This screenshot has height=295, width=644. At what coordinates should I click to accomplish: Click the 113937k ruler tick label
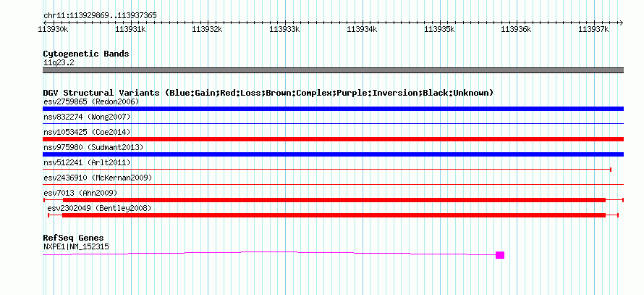pyautogui.click(x=593, y=29)
